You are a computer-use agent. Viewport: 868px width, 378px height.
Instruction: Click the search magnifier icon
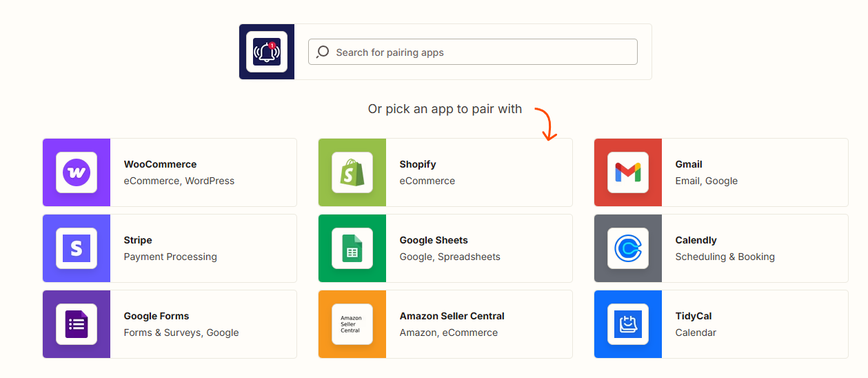323,52
